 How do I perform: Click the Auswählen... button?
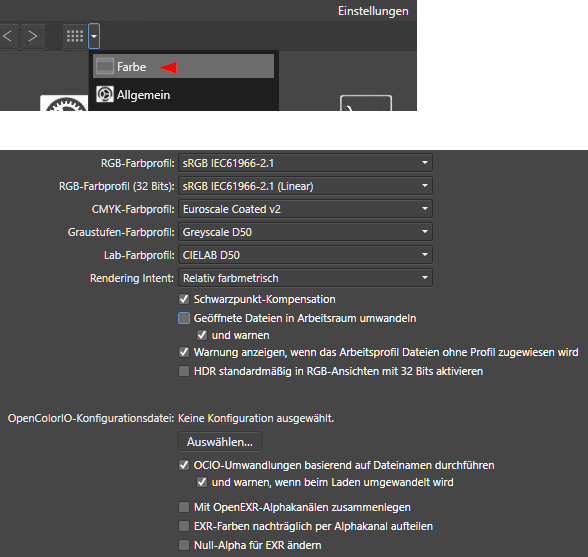(220, 442)
